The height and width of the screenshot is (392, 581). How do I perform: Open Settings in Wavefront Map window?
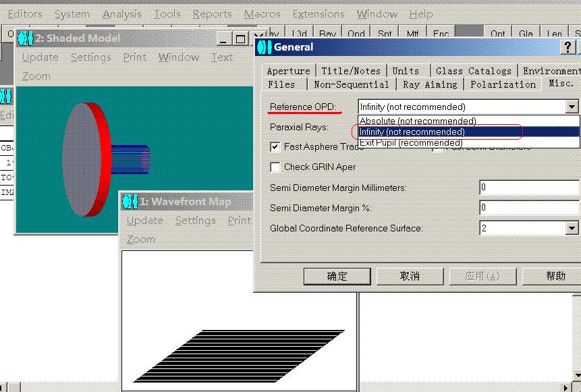point(196,221)
